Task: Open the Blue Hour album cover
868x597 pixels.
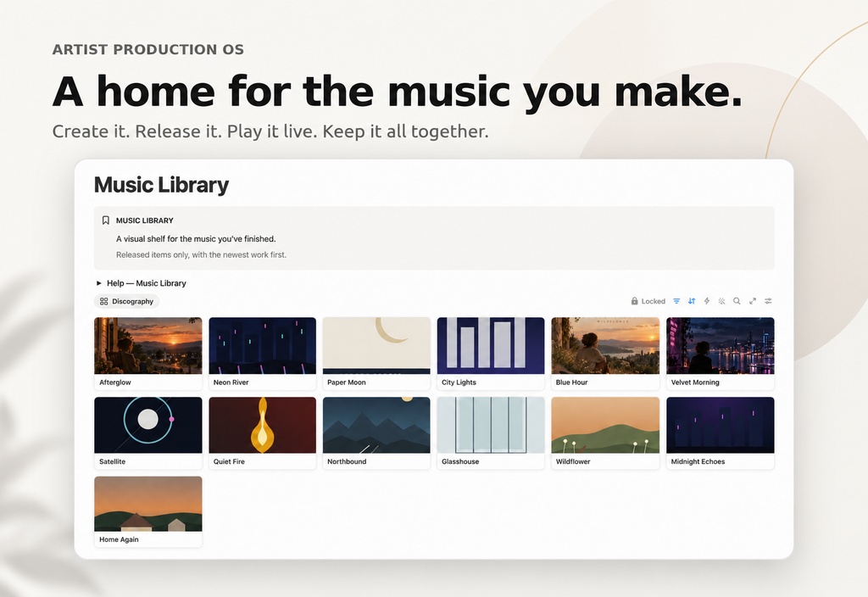Action: pos(605,346)
